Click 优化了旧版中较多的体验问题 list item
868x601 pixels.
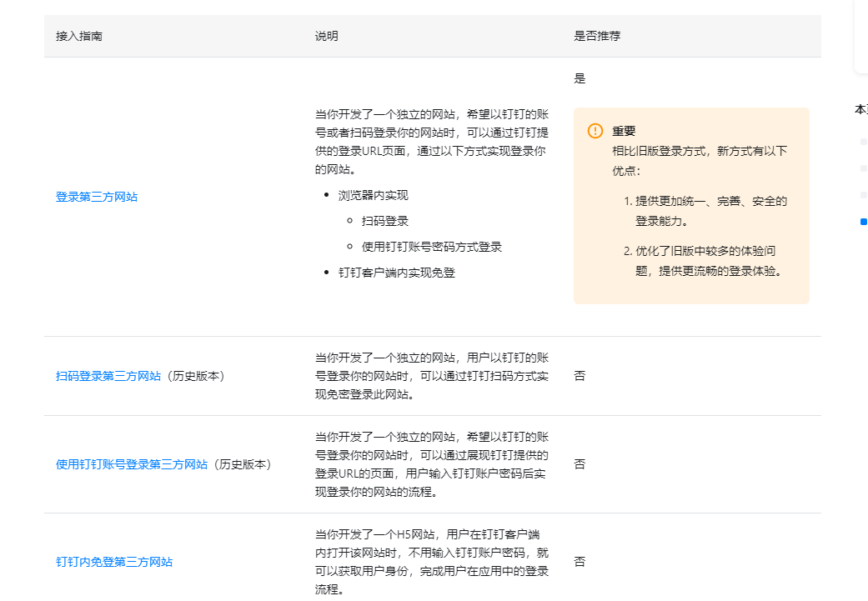[x=709, y=261]
